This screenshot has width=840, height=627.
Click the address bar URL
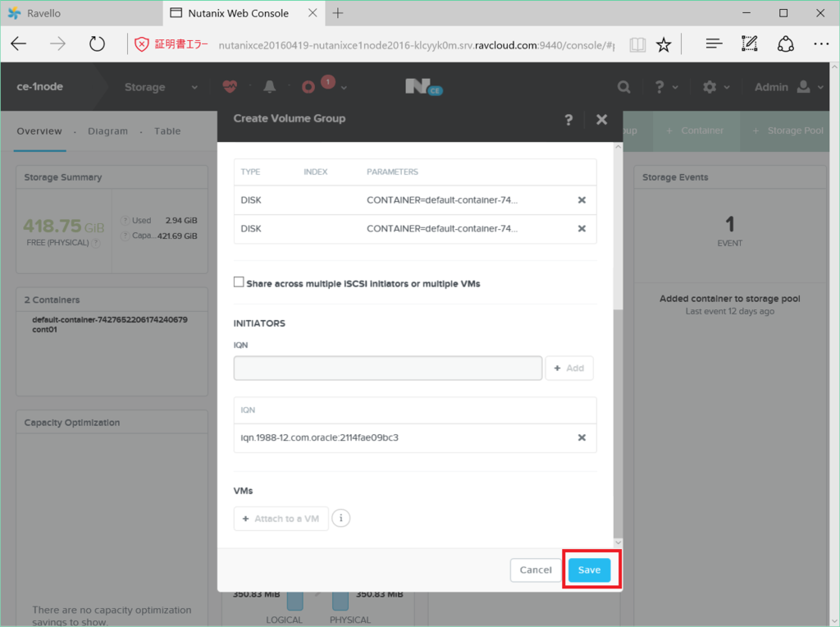416,45
